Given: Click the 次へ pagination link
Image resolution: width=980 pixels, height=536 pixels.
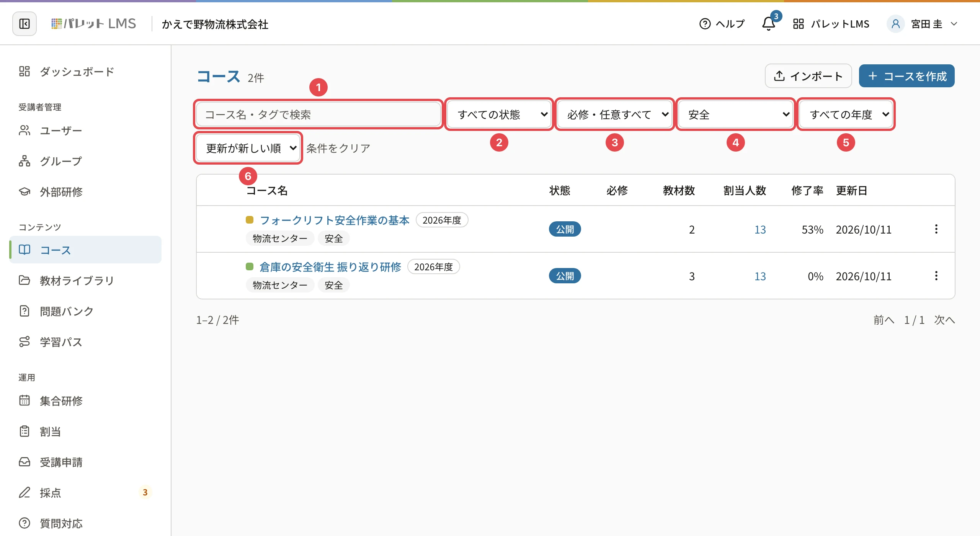Looking at the screenshot, I should tap(945, 320).
